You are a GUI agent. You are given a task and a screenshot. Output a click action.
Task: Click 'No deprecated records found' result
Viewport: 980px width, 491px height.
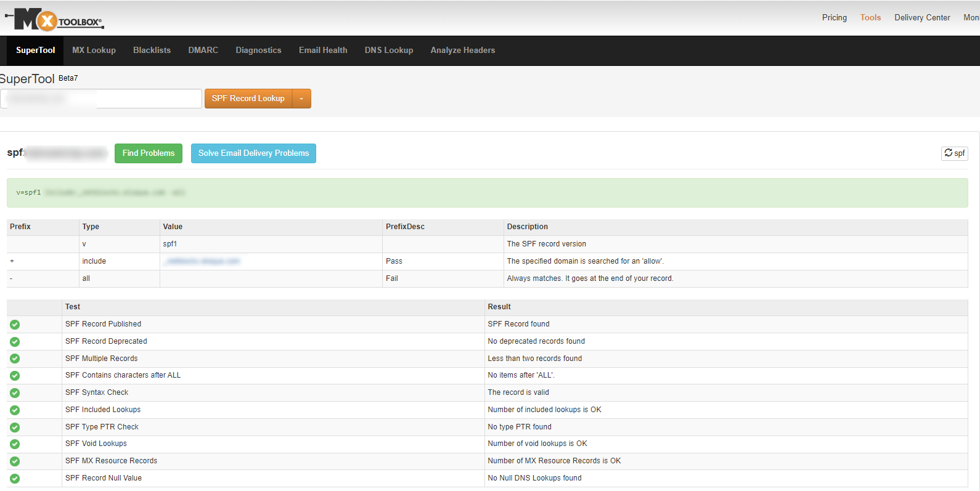[536, 341]
